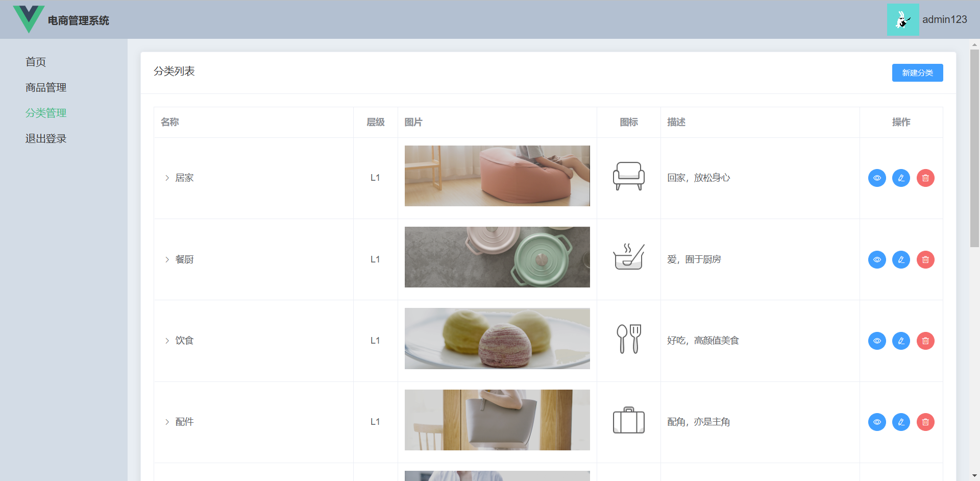
Task: Expand the 居家 category row
Action: click(167, 178)
